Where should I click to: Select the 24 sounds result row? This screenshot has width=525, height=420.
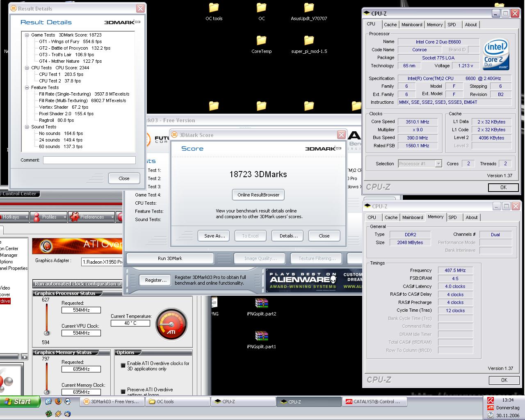(61, 140)
